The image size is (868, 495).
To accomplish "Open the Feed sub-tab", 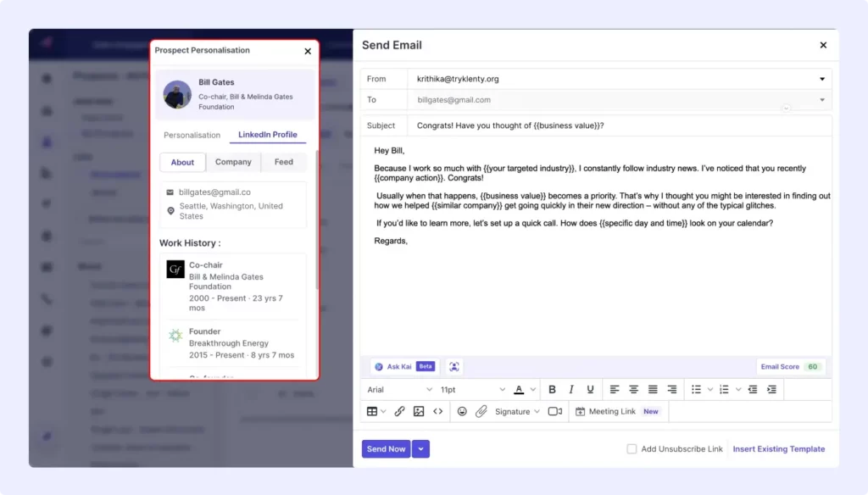I will pyautogui.click(x=283, y=162).
